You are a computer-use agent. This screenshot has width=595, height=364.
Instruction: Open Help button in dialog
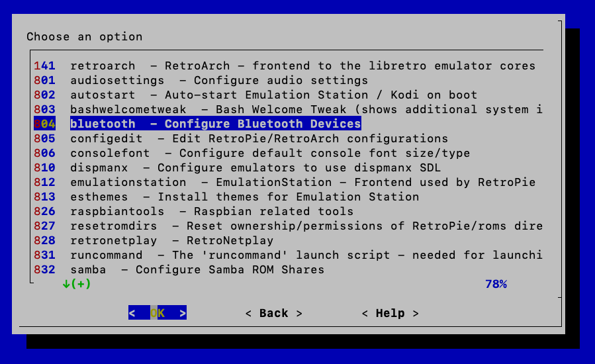(x=390, y=313)
